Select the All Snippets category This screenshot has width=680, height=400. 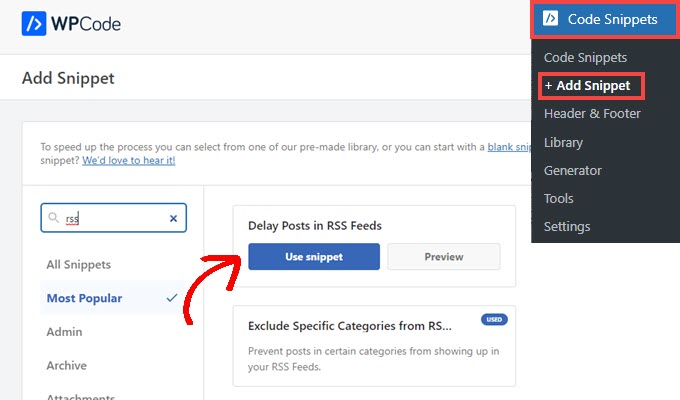(78, 265)
